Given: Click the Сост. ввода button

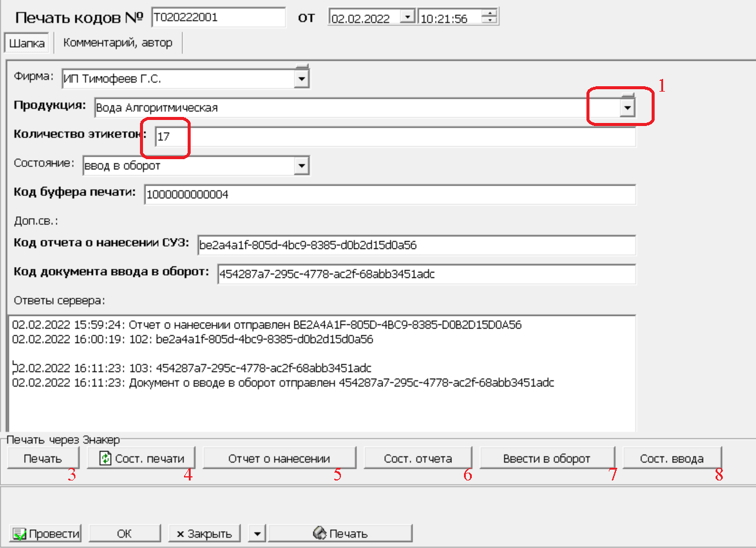Looking at the screenshot, I should (672, 459).
